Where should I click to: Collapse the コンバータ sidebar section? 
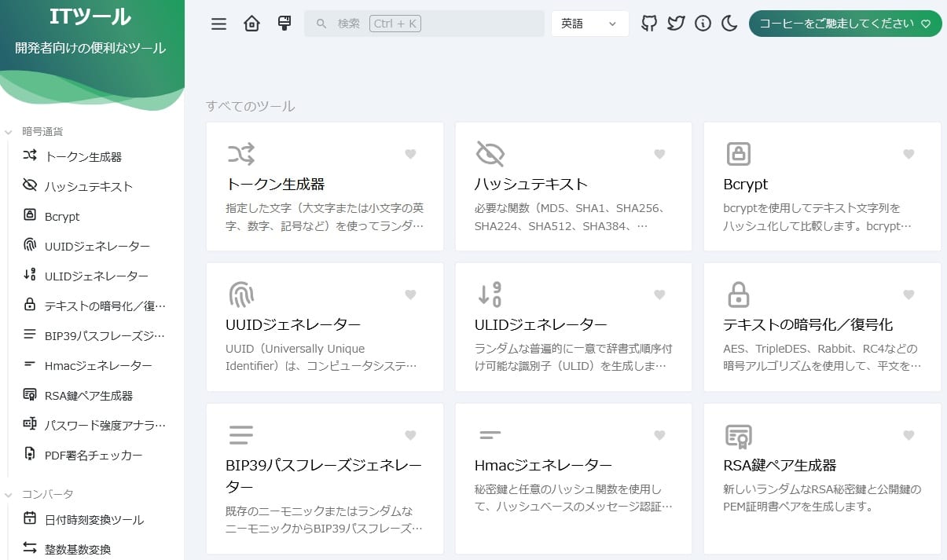click(x=47, y=494)
